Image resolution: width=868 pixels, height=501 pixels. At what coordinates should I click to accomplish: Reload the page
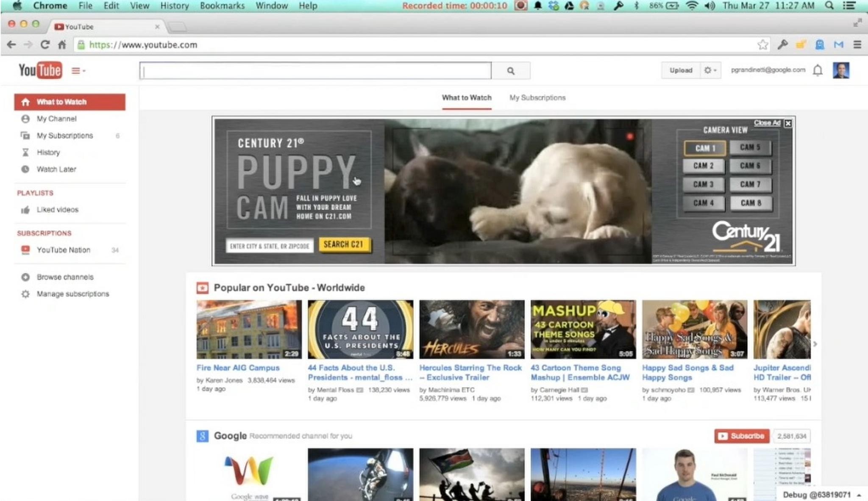[45, 44]
